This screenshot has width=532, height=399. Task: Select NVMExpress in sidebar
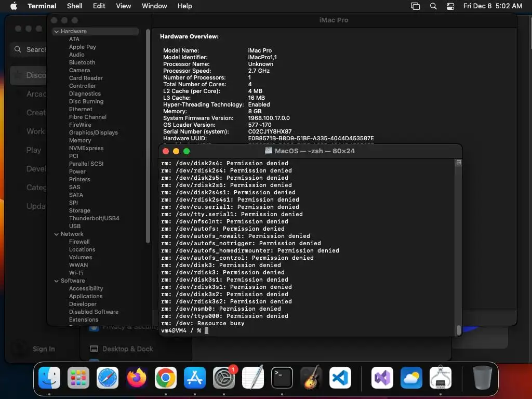(x=86, y=148)
